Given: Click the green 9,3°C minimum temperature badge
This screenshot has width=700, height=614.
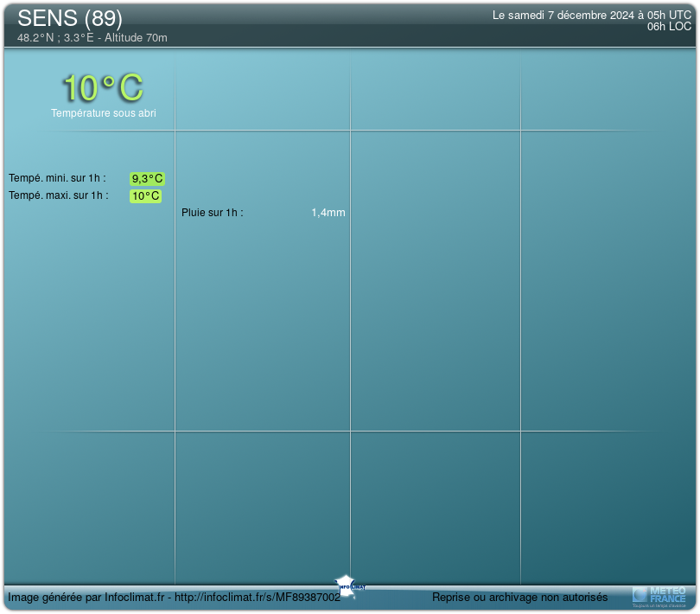Looking at the screenshot, I should [147, 179].
